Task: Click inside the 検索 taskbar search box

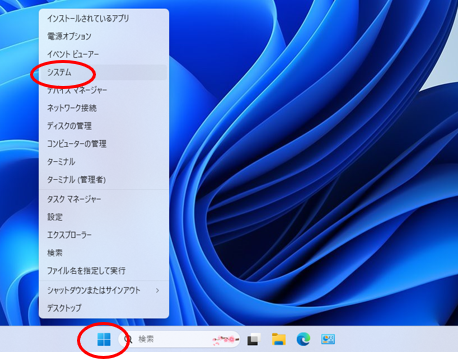Action: (179, 339)
